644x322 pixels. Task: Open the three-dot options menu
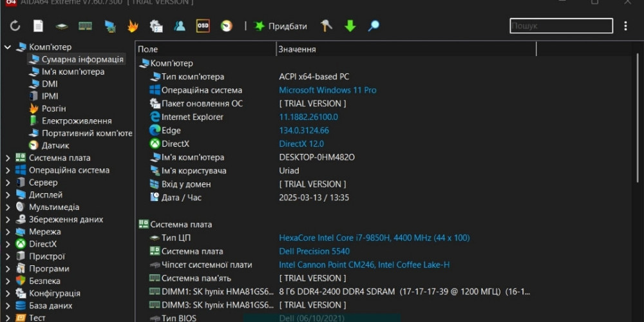coord(625,26)
